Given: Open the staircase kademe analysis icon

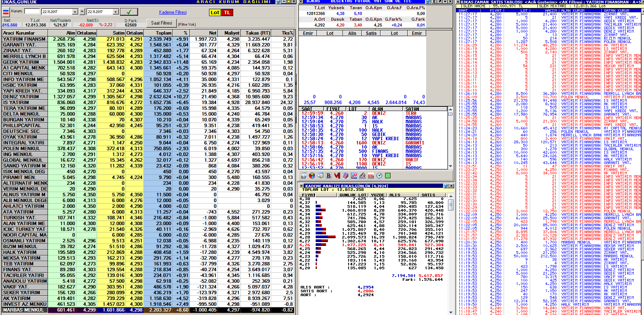Looking at the screenshot, I should click(346, 176).
